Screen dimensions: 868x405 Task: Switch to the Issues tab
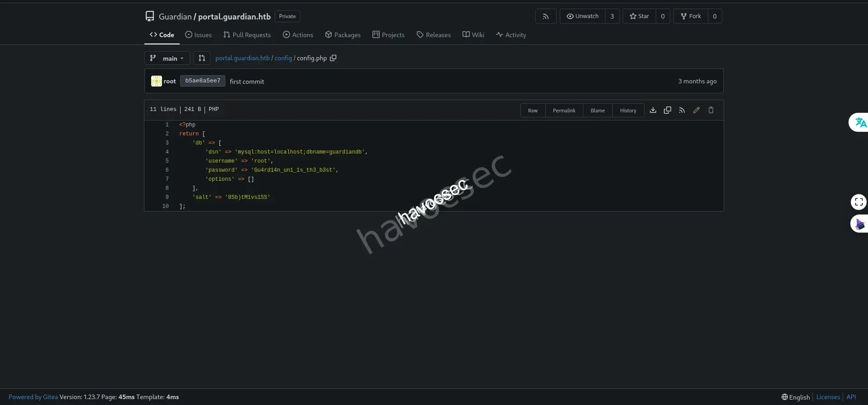pos(198,35)
